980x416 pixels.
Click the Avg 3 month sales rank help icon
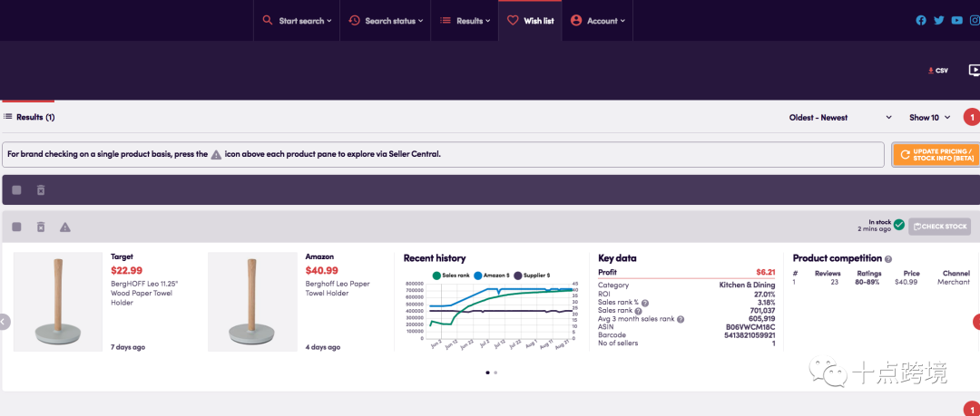[x=681, y=318]
